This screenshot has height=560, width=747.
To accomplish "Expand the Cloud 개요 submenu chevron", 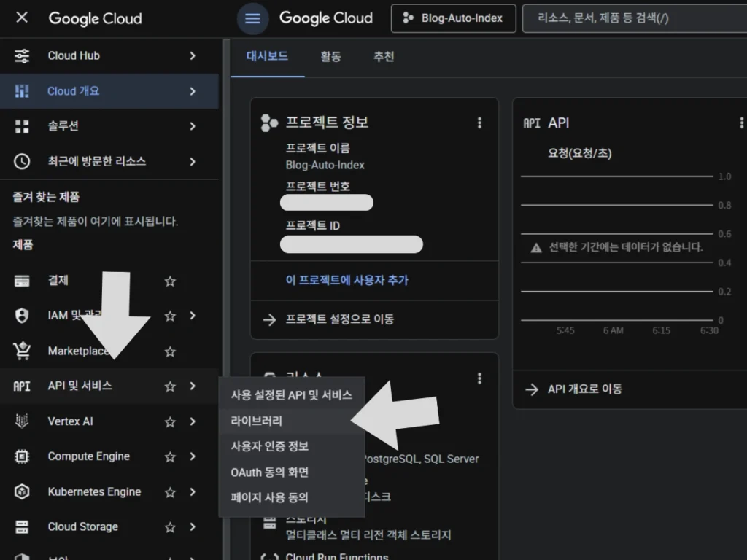I will click(x=193, y=91).
